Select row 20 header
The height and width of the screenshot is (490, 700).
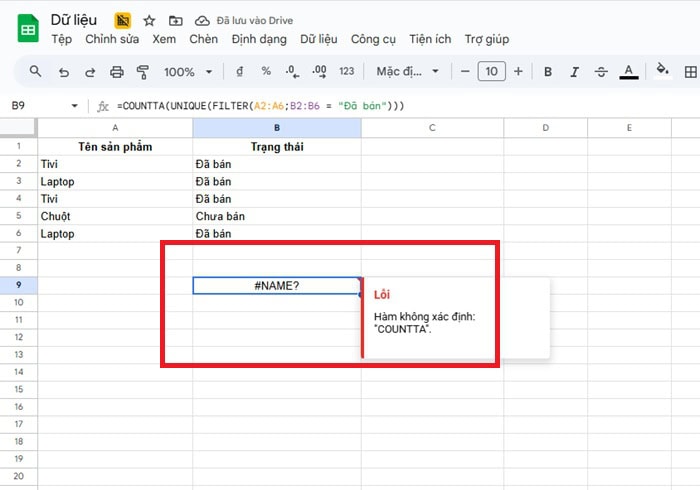[18, 476]
